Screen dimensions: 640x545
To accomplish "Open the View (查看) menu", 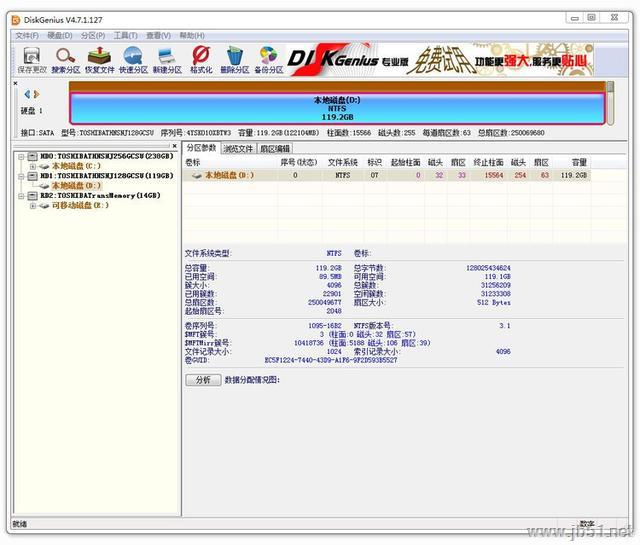I will click(158, 36).
